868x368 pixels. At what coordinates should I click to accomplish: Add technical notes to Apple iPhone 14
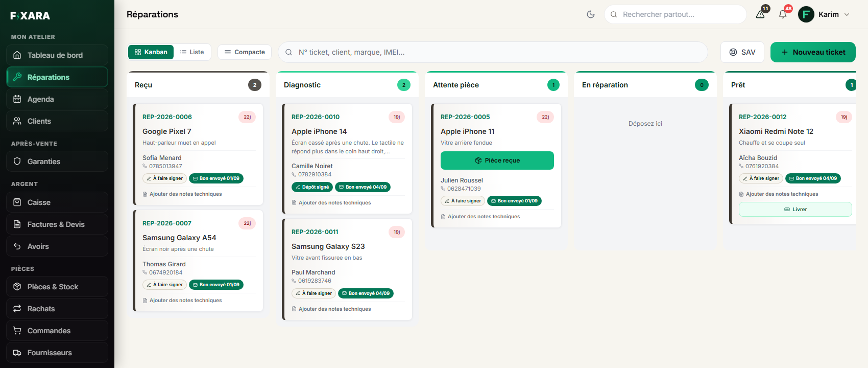[x=331, y=203]
